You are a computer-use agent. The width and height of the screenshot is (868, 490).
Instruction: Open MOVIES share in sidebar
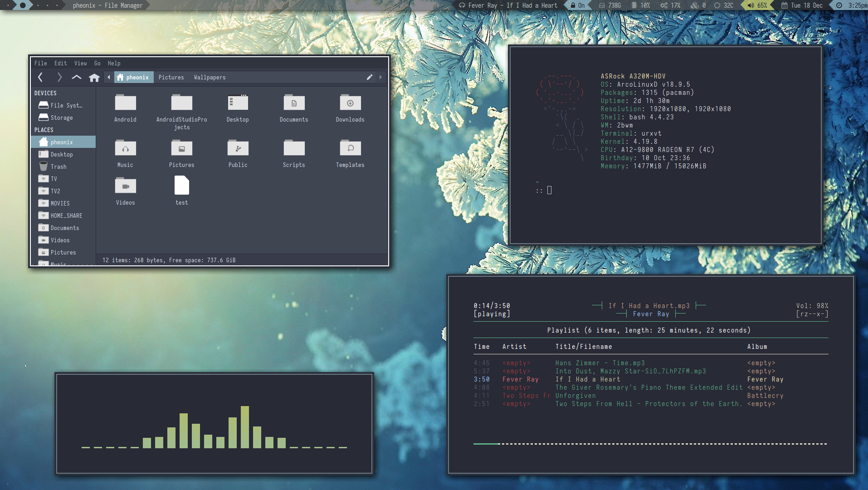(x=63, y=203)
